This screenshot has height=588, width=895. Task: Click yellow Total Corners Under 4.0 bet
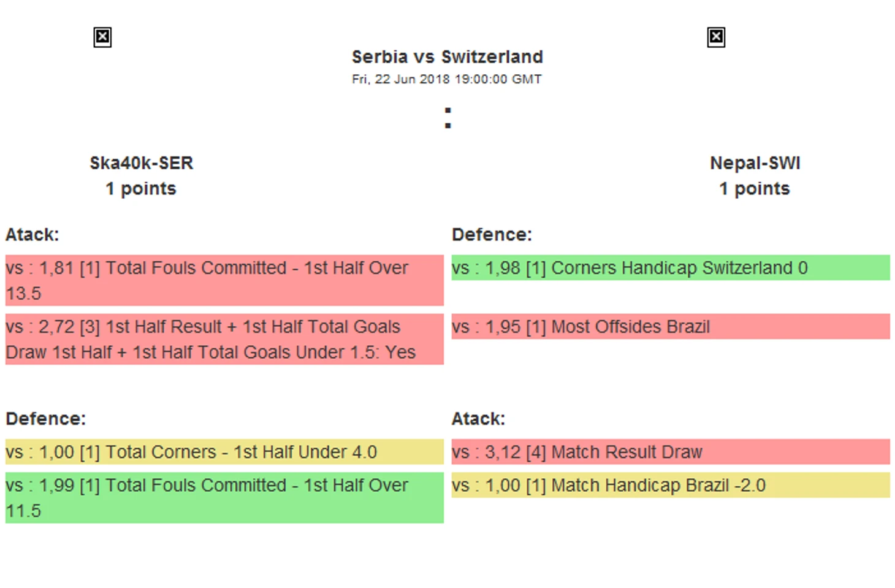click(x=224, y=452)
